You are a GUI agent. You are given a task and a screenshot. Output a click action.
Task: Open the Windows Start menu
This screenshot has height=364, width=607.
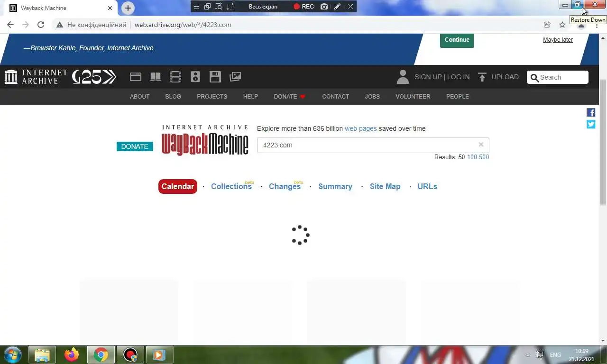tap(12, 355)
